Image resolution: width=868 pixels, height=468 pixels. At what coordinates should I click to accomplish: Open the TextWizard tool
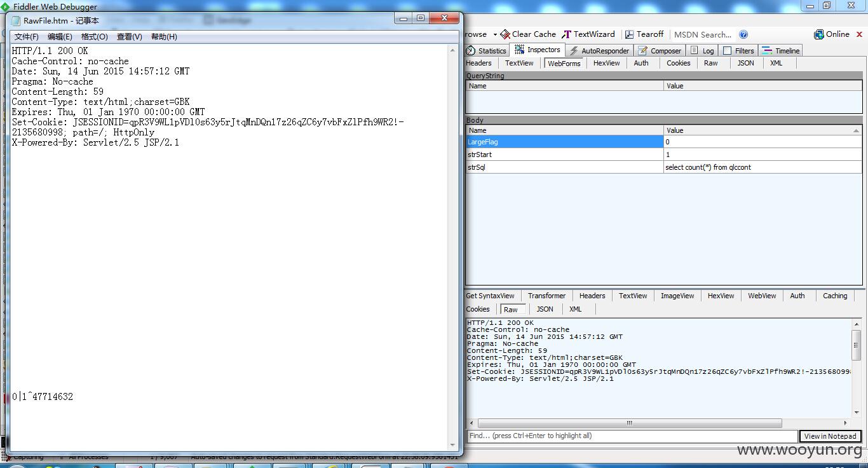pos(588,34)
